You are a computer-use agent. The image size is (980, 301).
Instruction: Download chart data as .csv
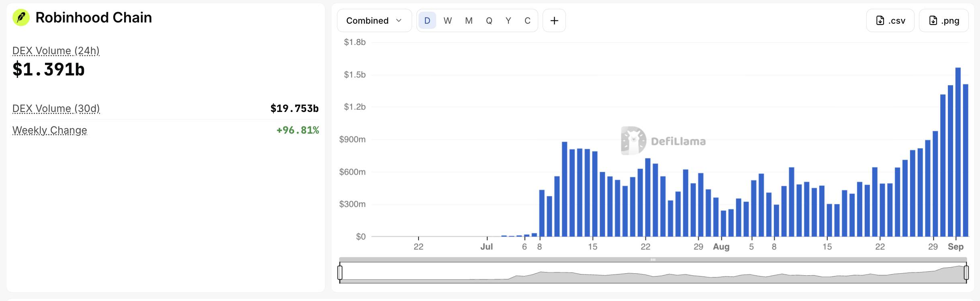point(890,20)
